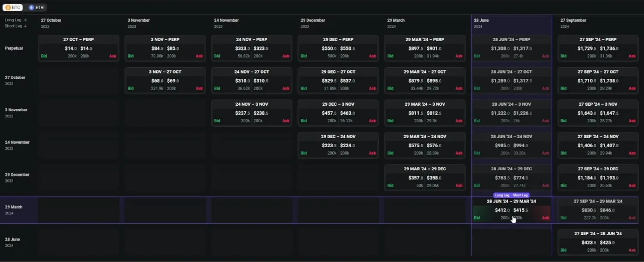Viewport: 644px width, 262px height.
Task: Select the 3 NOV – 27 OCT spread
Action: (165, 80)
